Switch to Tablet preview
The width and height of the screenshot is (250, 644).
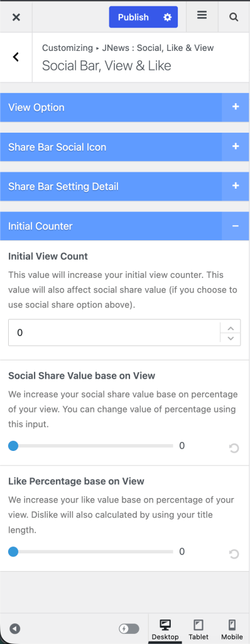198,629
